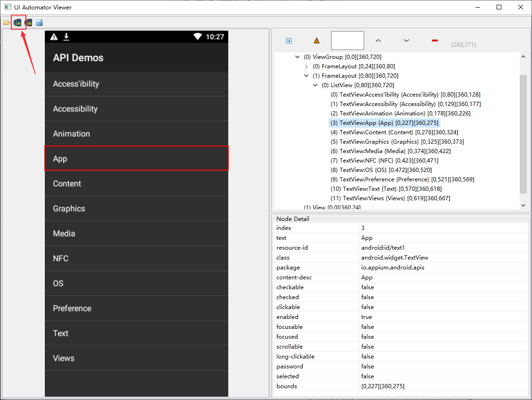Select the TextView:Content tree node

pyautogui.click(x=394, y=132)
